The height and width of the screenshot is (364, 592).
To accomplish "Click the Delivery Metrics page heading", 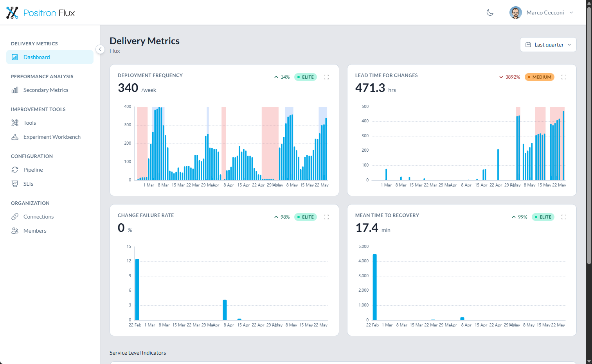I will pyautogui.click(x=144, y=41).
